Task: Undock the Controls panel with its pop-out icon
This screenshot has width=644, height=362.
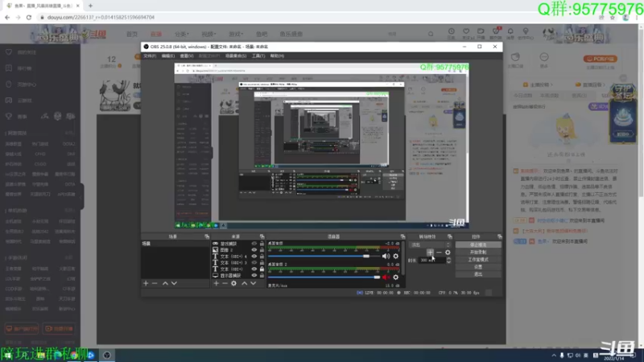Action: 499,237
